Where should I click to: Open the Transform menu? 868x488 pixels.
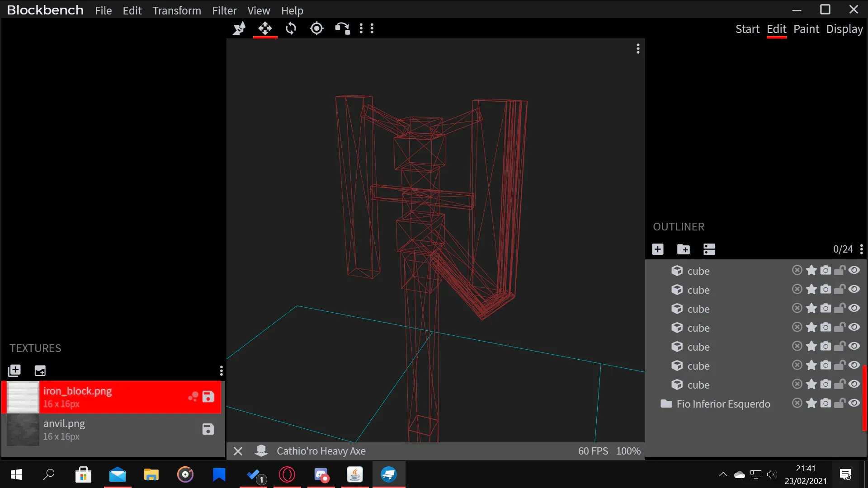[177, 10]
